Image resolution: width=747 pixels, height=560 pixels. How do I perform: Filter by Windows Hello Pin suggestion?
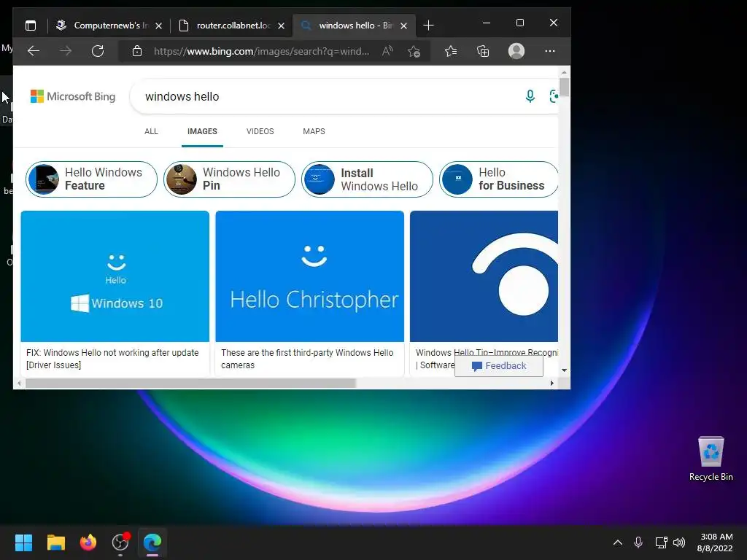[x=229, y=179]
